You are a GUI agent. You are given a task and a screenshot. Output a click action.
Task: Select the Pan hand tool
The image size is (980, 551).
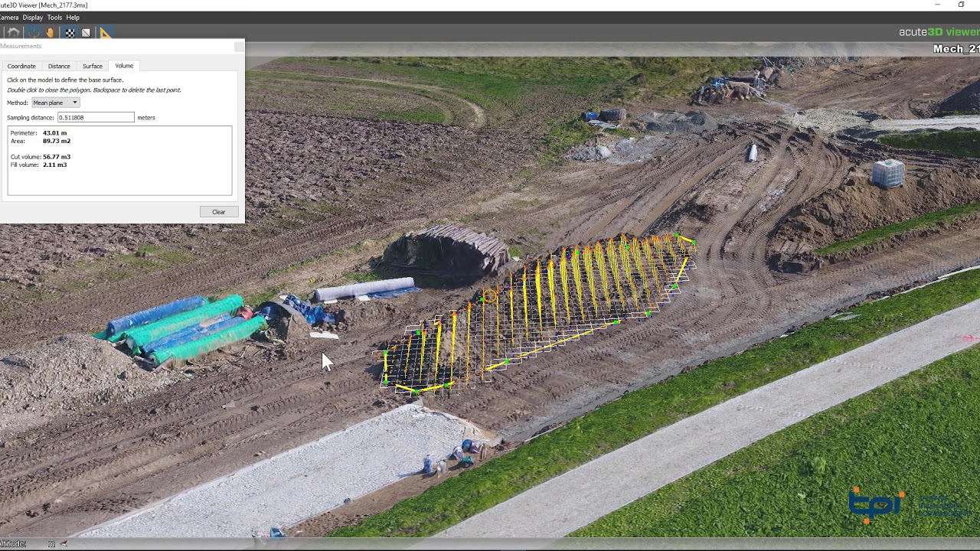coord(50,32)
